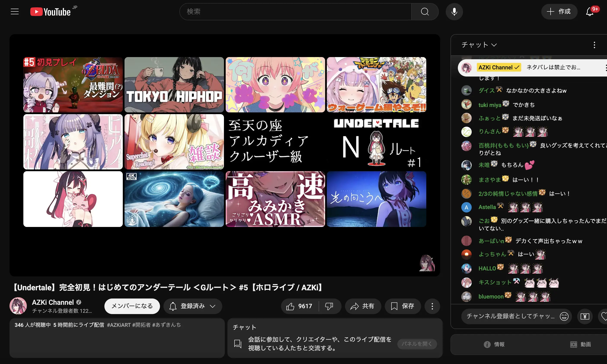The image size is (607, 364).
Task: Open the notifications bell
Action: (x=590, y=11)
